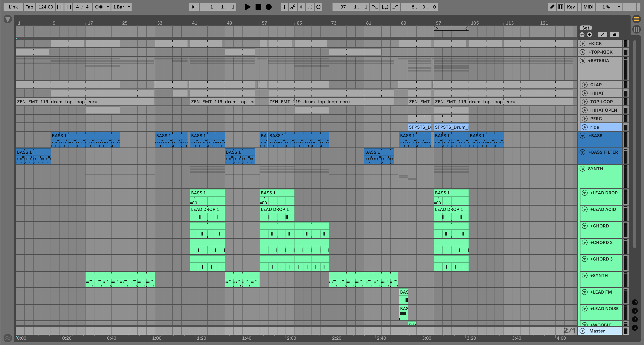Toggle the Computer MIDI Keyboard icon
Viewport: 644px width, 345px height.
tap(561, 7)
